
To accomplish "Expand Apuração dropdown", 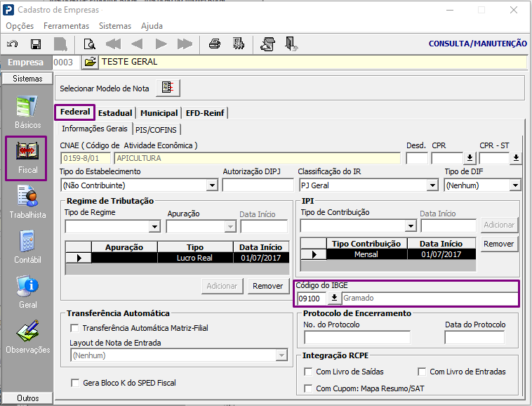I will click(230, 226).
